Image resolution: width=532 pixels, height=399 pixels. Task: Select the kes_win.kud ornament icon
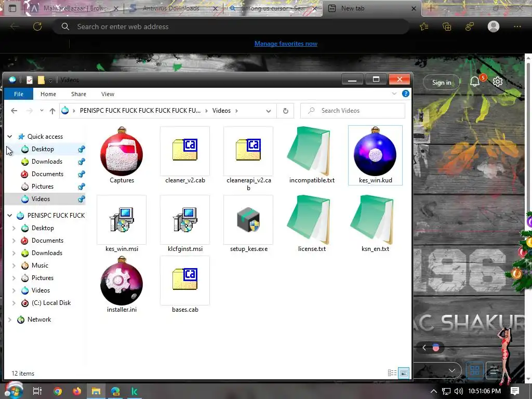coord(375,151)
